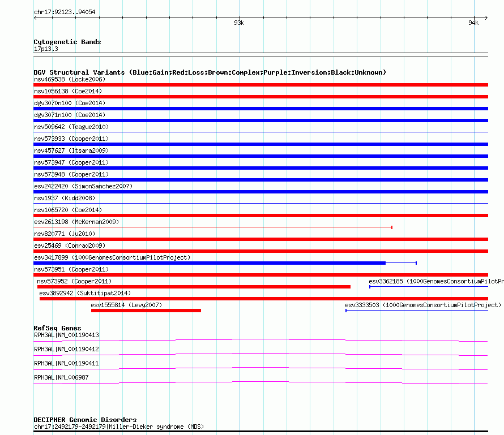Click nsv573951 (Cooper2011) variant label

[x=71, y=269]
